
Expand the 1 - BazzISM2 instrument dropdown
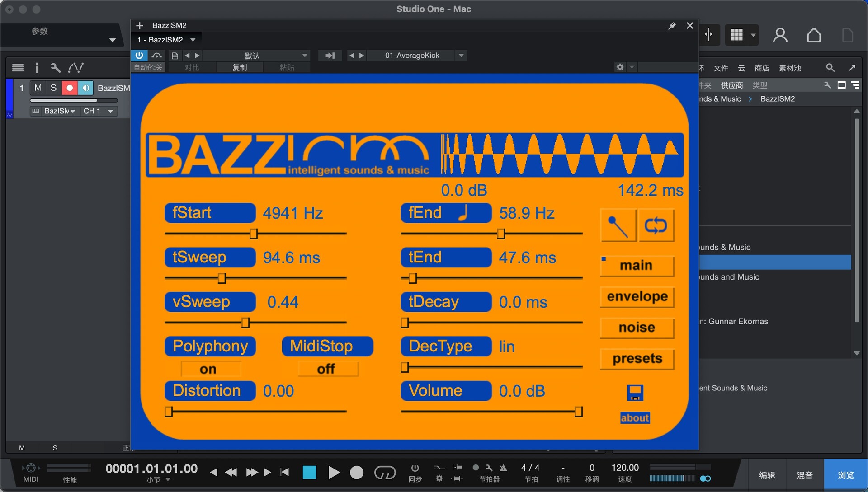pos(193,40)
